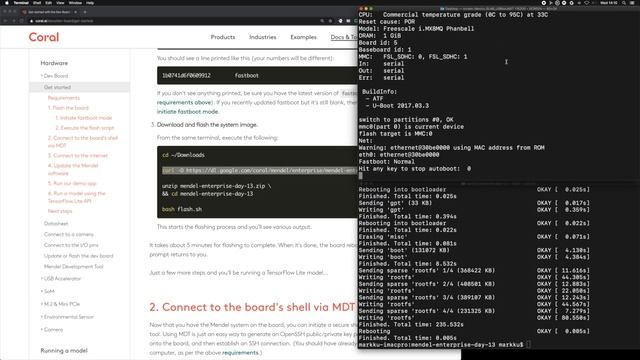This screenshot has height=360, width=640.
Task: Open the Edit menu
Action: (x=49, y=3)
